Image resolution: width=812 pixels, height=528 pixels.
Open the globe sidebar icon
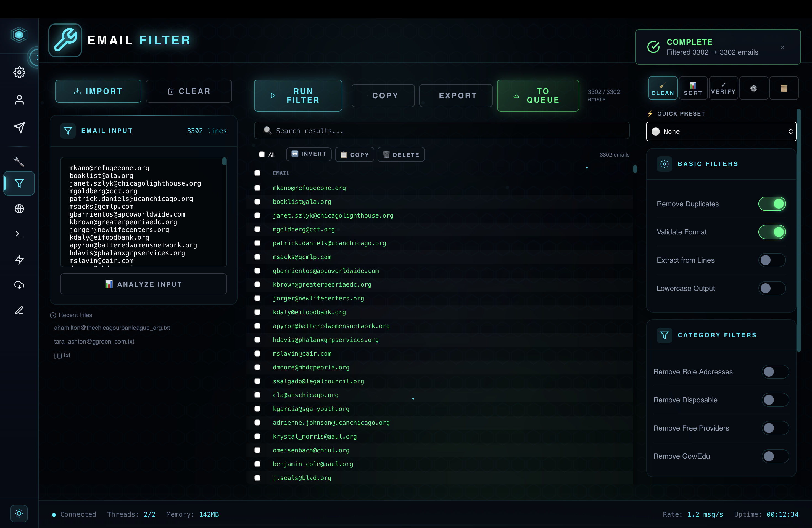(19, 209)
